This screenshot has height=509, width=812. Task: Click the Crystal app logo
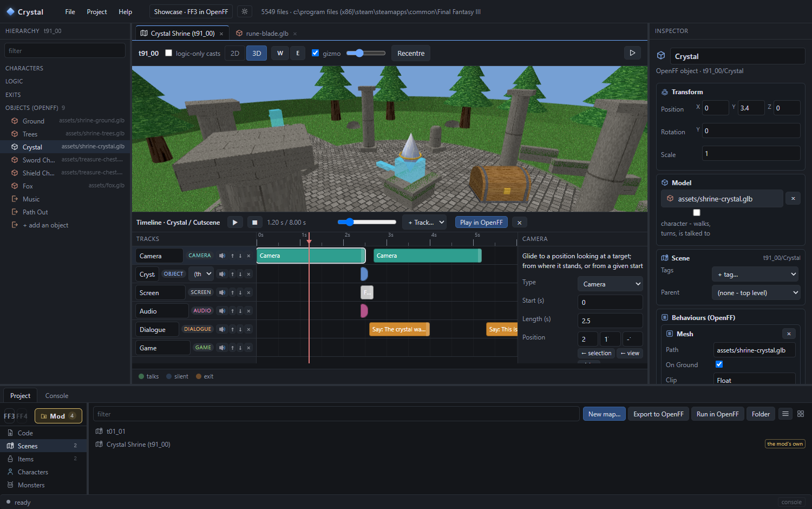point(10,11)
